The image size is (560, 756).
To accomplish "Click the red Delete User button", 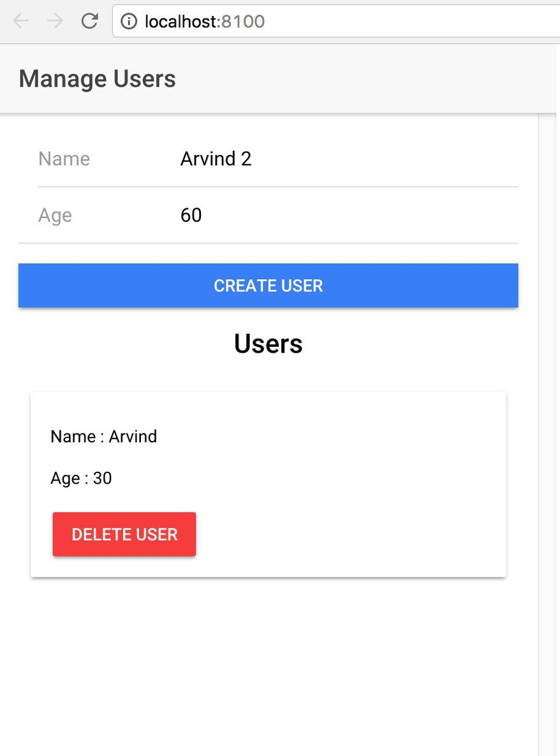I will click(124, 534).
